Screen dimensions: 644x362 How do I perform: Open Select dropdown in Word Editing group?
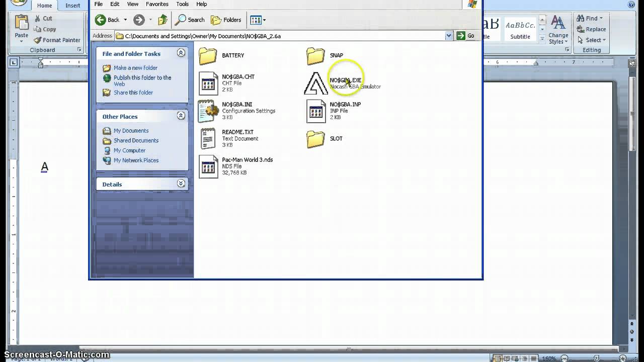pyautogui.click(x=591, y=40)
